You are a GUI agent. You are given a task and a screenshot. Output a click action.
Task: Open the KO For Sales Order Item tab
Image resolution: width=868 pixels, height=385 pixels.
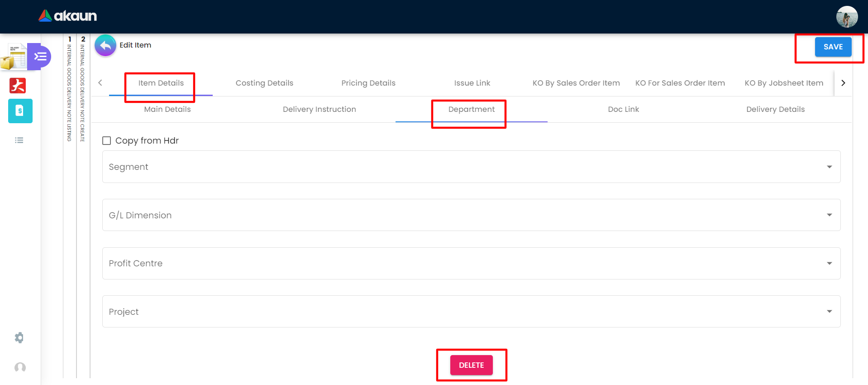coord(680,83)
